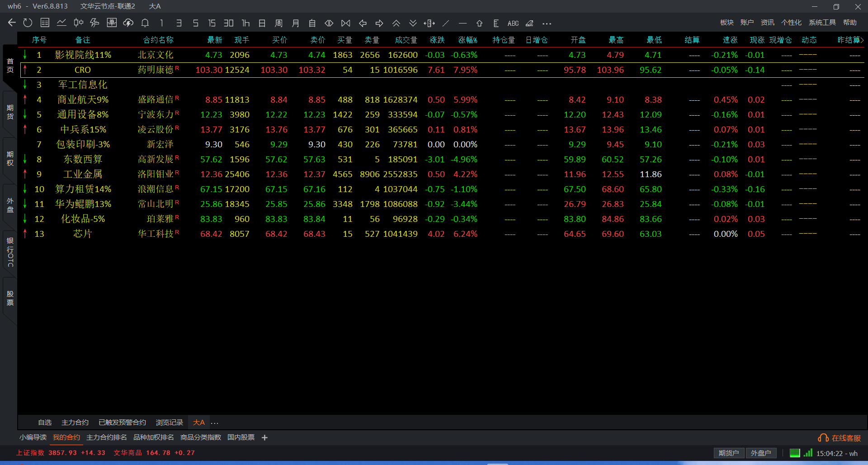The width and height of the screenshot is (868, 465).
Task: Click the K-line compress icon (bowtie arrows)
Action: pyautogui.click(x=346, y=23)
